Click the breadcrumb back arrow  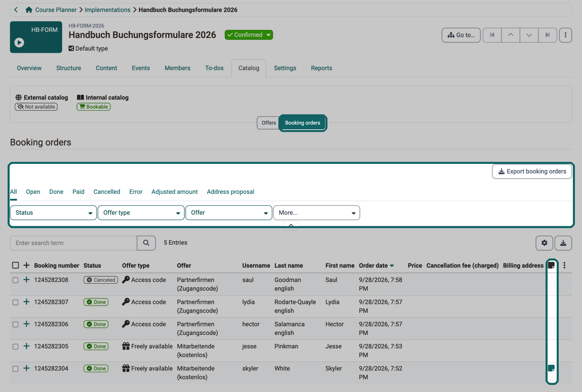(16, 10)
